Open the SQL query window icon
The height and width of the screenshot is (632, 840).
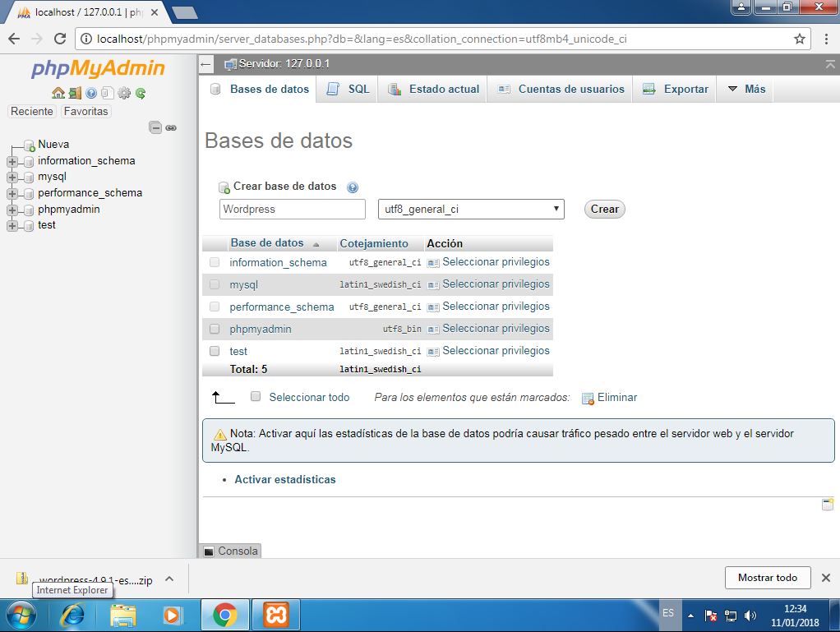click(x=108, y=93)
